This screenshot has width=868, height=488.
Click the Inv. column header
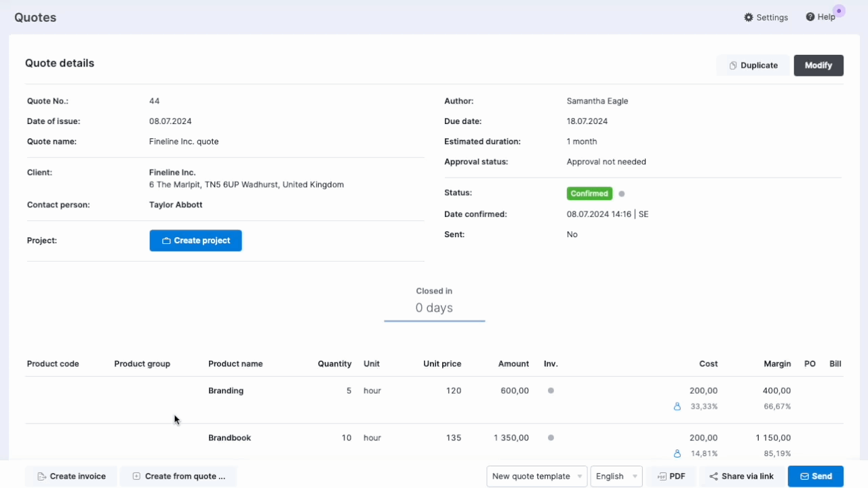551,364
